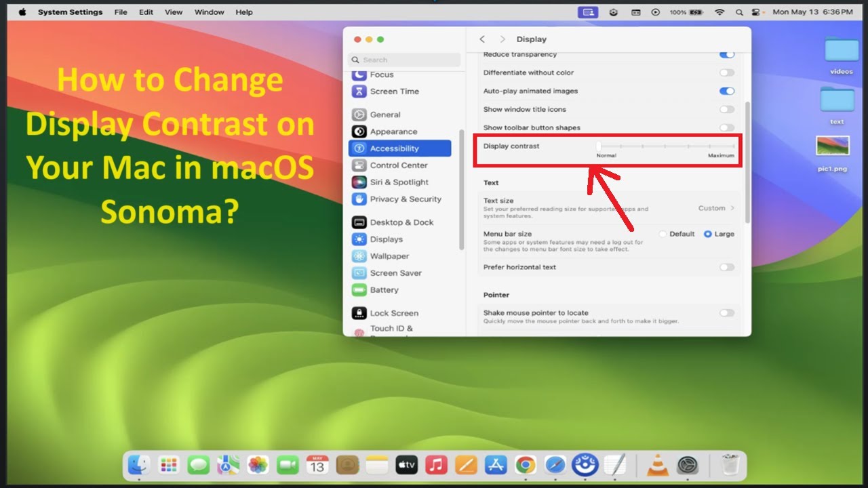The width and height of the screenshot is (868, 488).
Task: Select the videos folder on desktop
Action: pyautogui.click(x=842, y=56)
